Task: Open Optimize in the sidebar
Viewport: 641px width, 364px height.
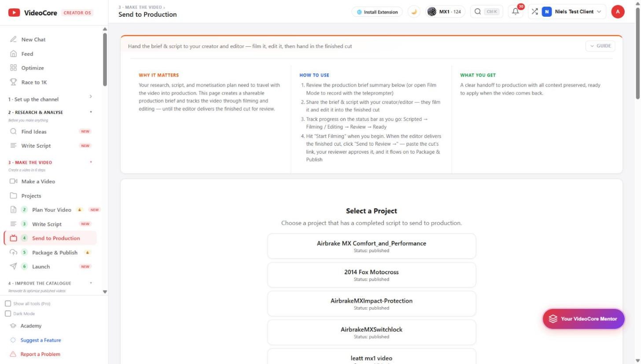Action: (x=33, y=68)
